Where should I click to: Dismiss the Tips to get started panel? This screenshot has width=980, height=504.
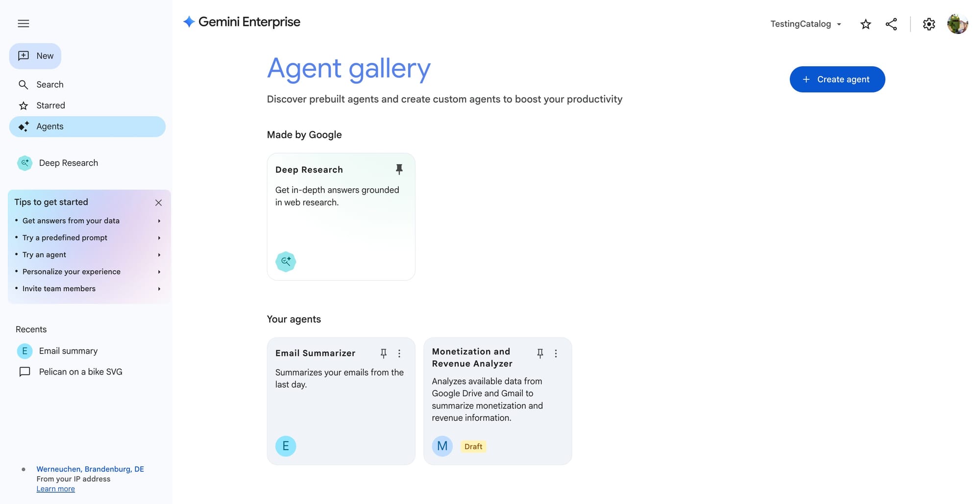[158, 202]
